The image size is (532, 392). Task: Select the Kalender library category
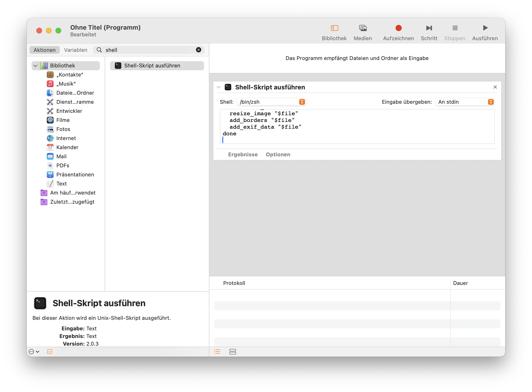tap(67, 147)
